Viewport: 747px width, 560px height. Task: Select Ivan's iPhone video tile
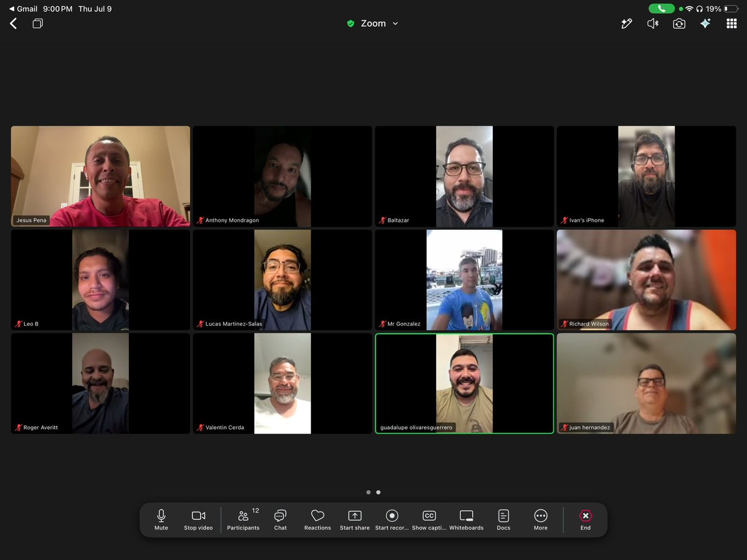(x=647, y=176)
